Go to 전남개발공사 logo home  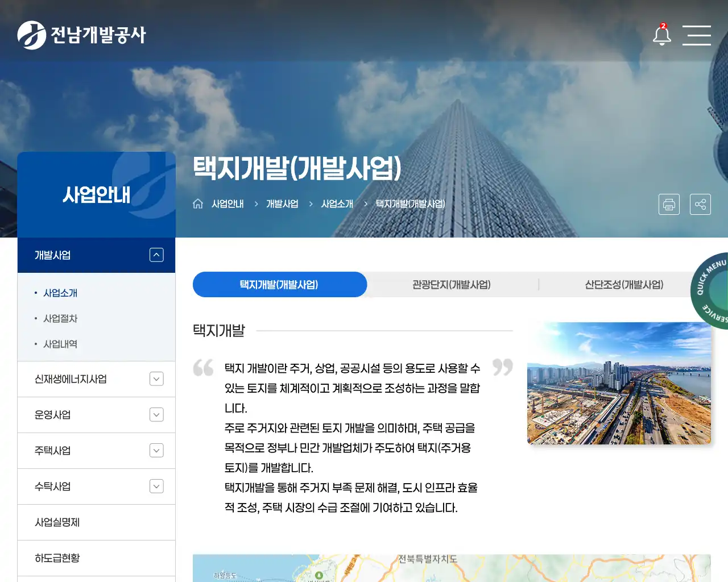(81, 35)
